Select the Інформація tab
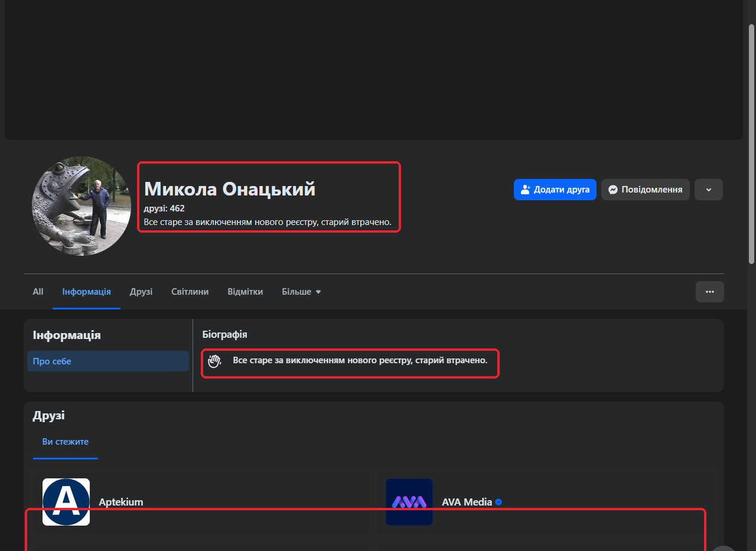 coord(87,292)
